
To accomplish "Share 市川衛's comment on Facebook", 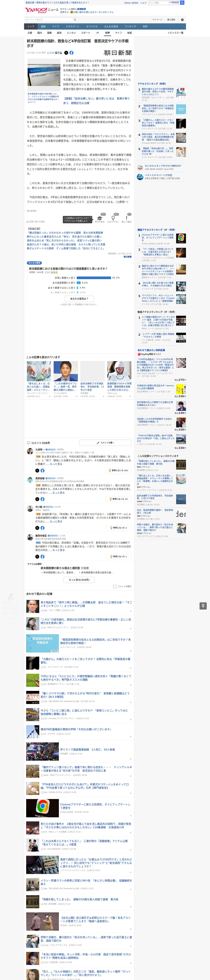I will (x=42, y=528).
